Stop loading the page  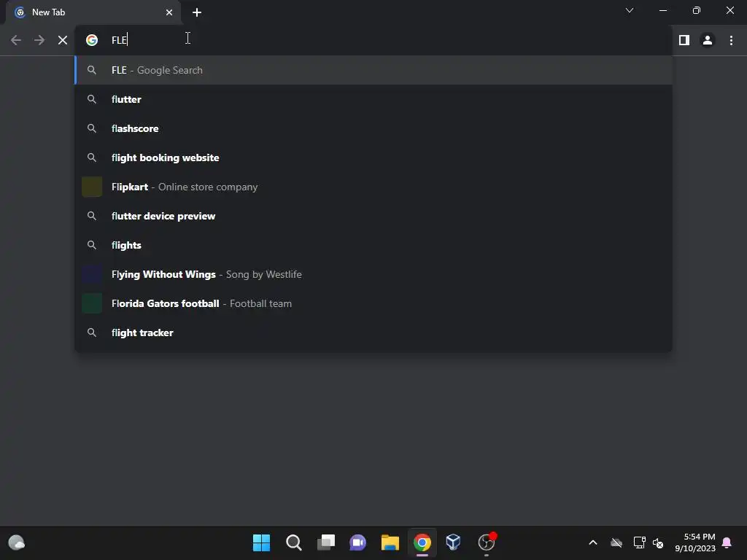63,41
